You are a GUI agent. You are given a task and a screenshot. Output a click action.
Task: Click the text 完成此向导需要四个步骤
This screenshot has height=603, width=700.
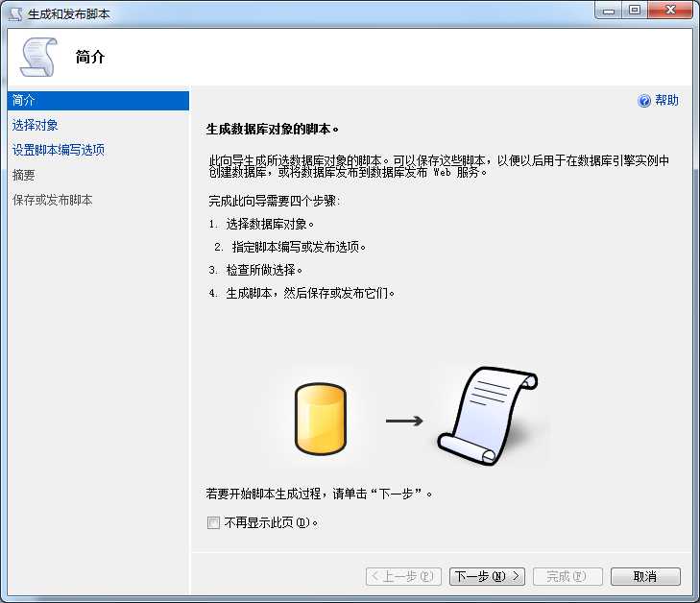[274, 201]
